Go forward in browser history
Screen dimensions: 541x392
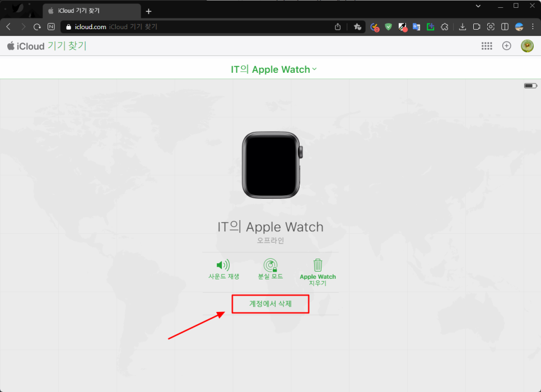click(23, 26)
